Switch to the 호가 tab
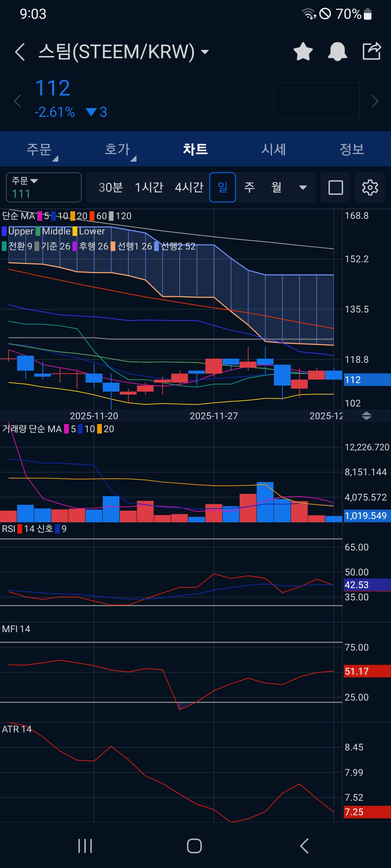Screen dimensions: 391x868 coord(117,149)
